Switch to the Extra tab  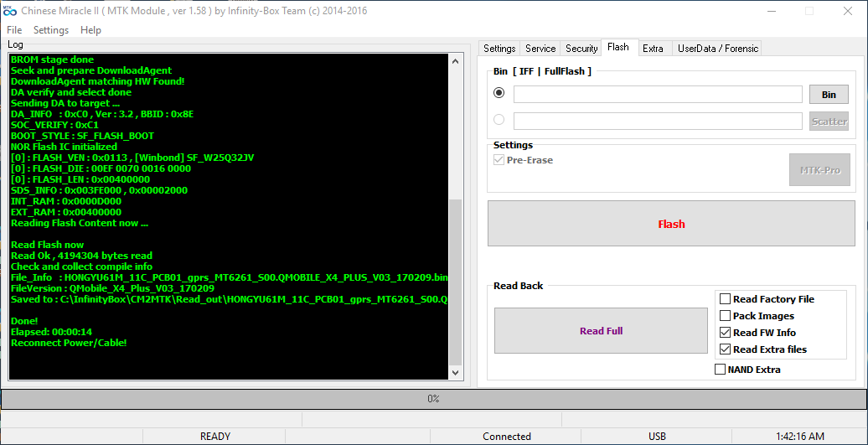(653, 49)
